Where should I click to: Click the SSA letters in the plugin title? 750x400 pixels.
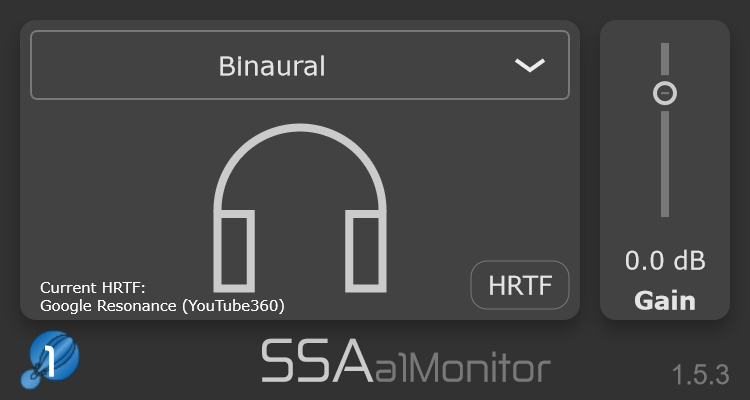click(x=317, y=360)
